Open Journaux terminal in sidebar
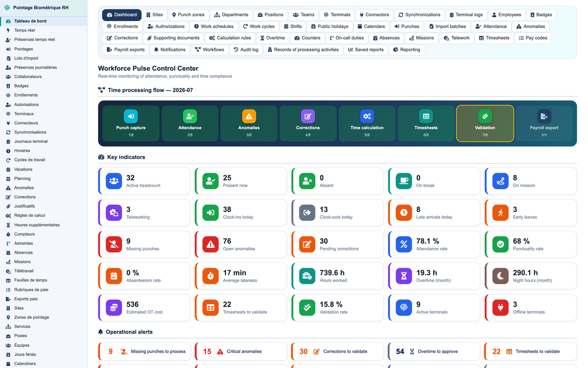The image size is (588, 368). (44, 141)
